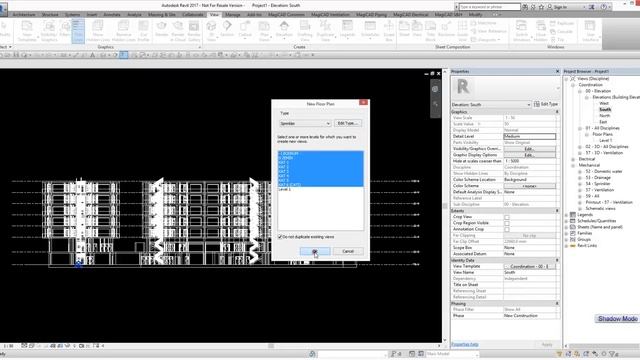Toggle Crop Region Visible checkbox

[x=507, y=223]
